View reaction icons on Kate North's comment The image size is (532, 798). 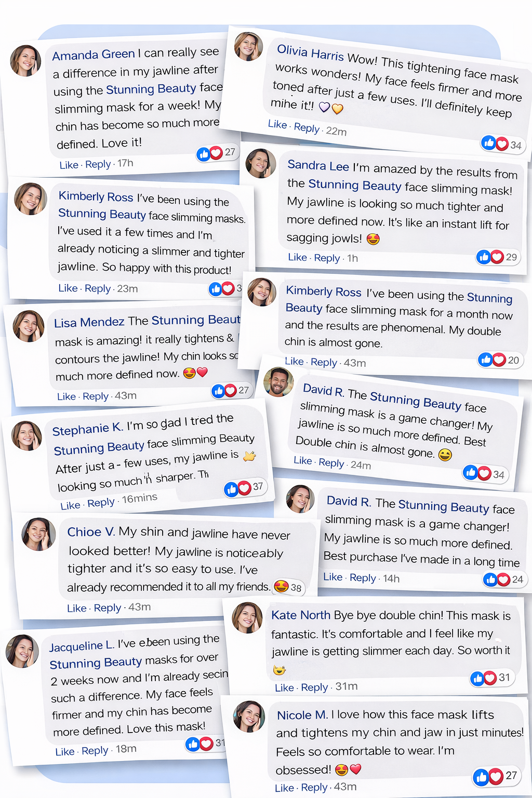[x=484, y=678]
